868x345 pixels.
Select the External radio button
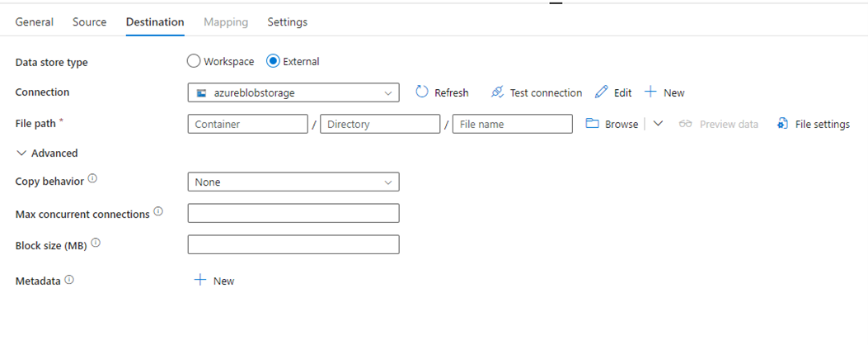tap(272, 61)
